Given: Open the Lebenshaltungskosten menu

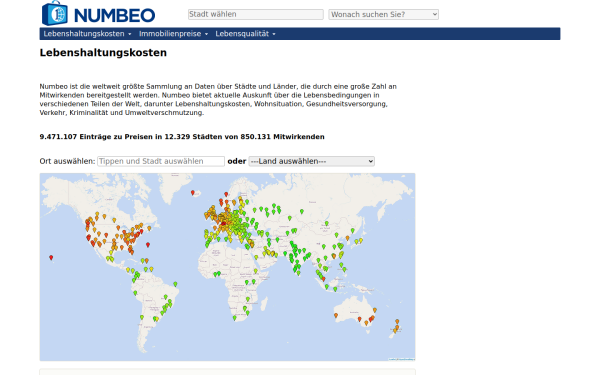Looking at the screenshot, I should (87, 34).
